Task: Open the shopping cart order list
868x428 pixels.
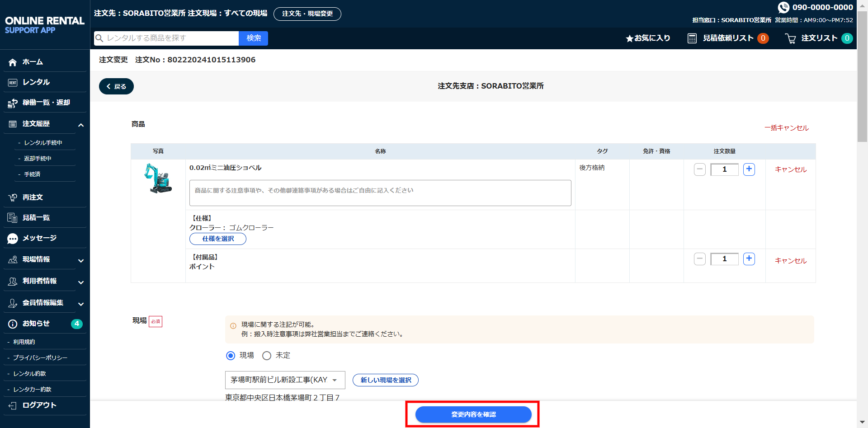Action: 791,38
